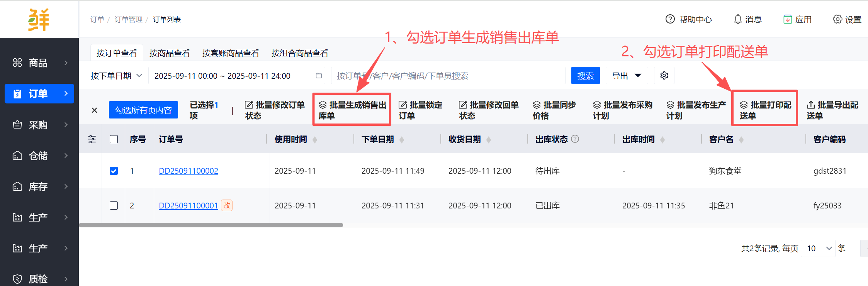Toggle the header select-all checkbox
The width and height of the screenshot is (868, 286).
click(x=114, y=139)
